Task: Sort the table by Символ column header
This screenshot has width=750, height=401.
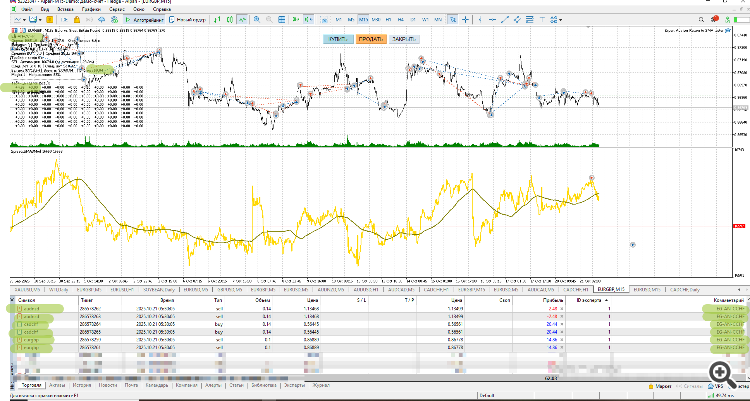Action: (x=29, y=299)
